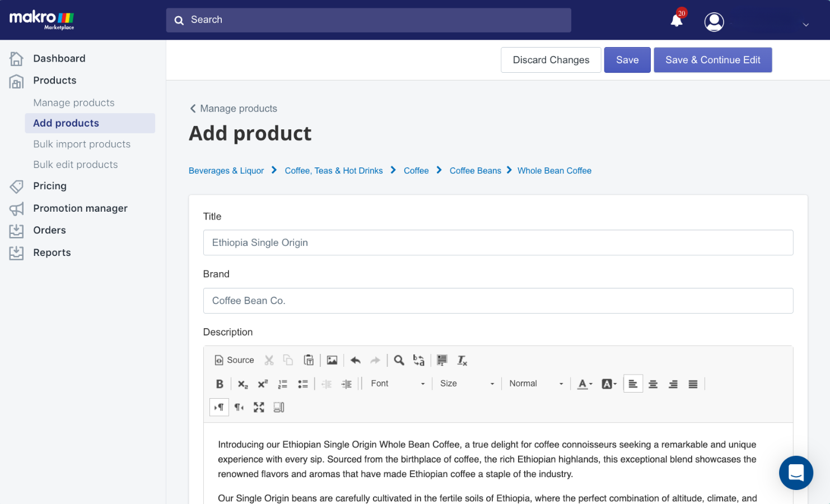Undo the last edit in editor
This screenshot has height=504, width=830.
click(x=355, y=360)
